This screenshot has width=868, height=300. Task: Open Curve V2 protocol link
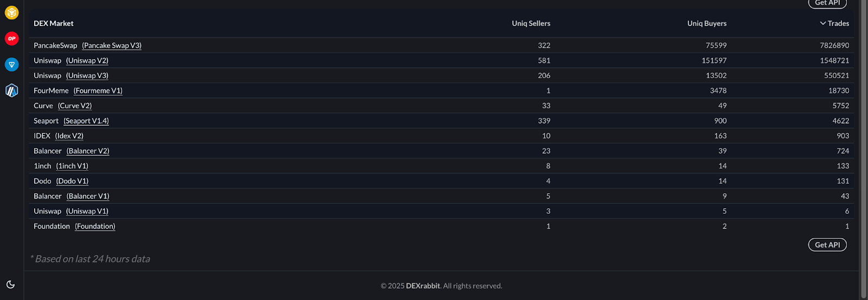[x=75, y=106]
